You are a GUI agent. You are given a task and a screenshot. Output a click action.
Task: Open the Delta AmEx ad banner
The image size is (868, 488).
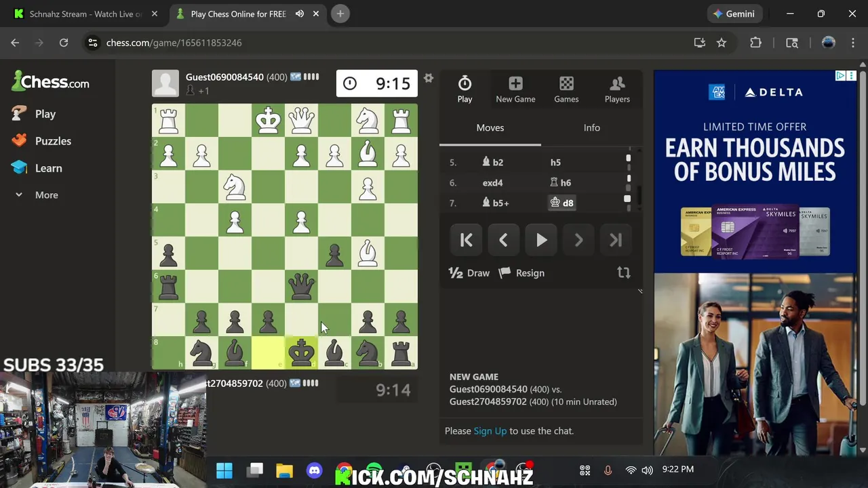coord(755,263)
